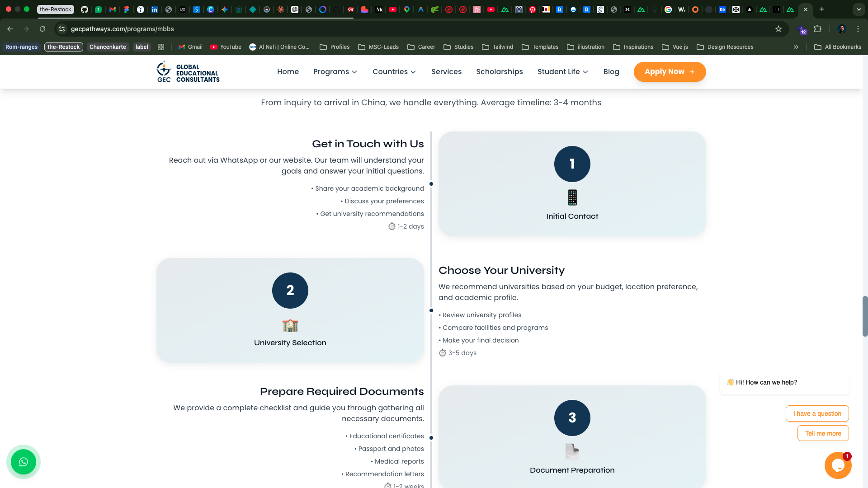Viewport: 868px width, 488px height.
Task: Open the bookmarks apps grid icon
Action: 161,47
